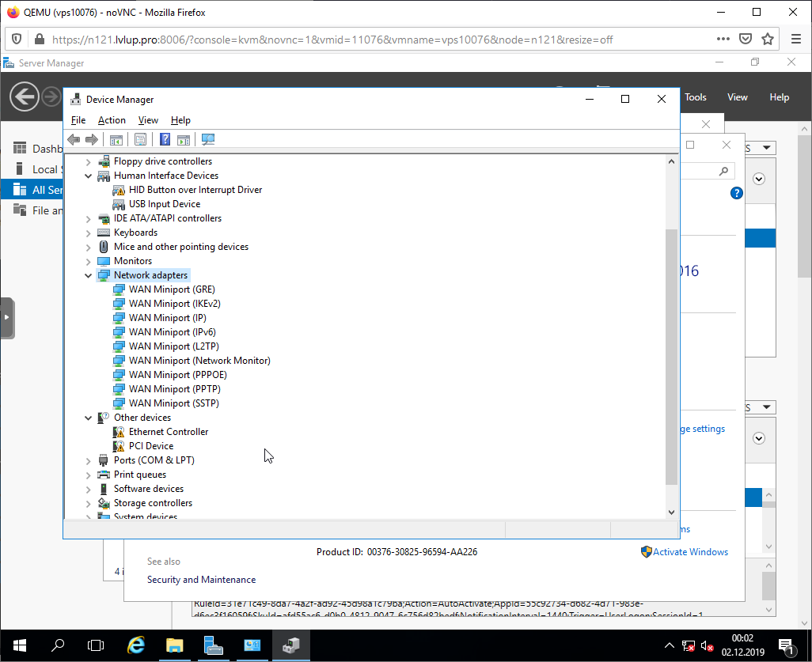Open the Tools menu in Server Manager
The height and width of the screenshot is (662, 812).
click(695, 97)
